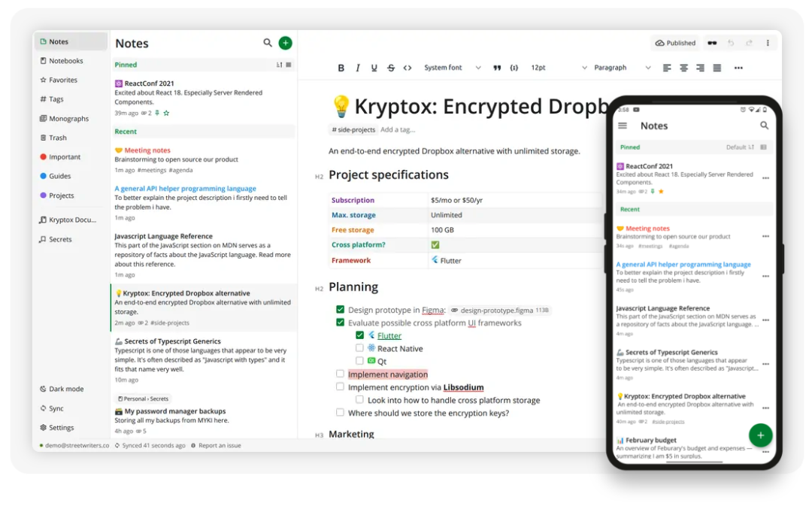
Task: Open more formatting tools ellipsis in toolbar
Action: [738, 68]
